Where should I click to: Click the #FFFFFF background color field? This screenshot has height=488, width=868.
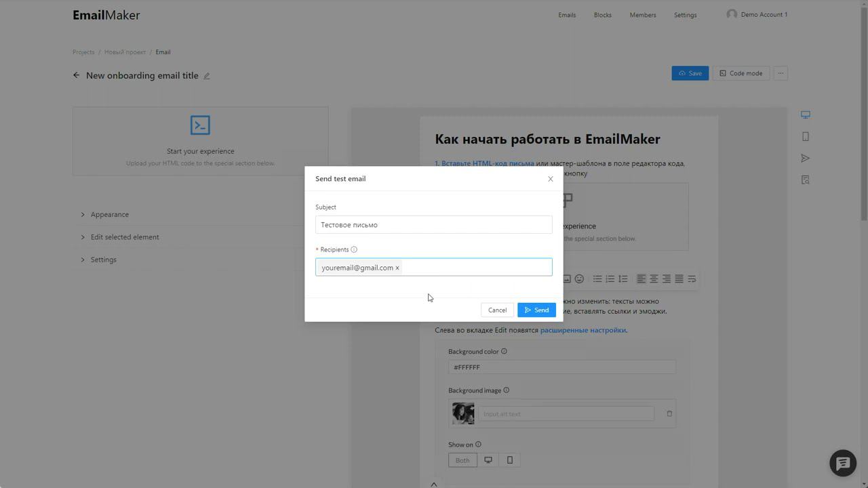[x=562, y=367]
